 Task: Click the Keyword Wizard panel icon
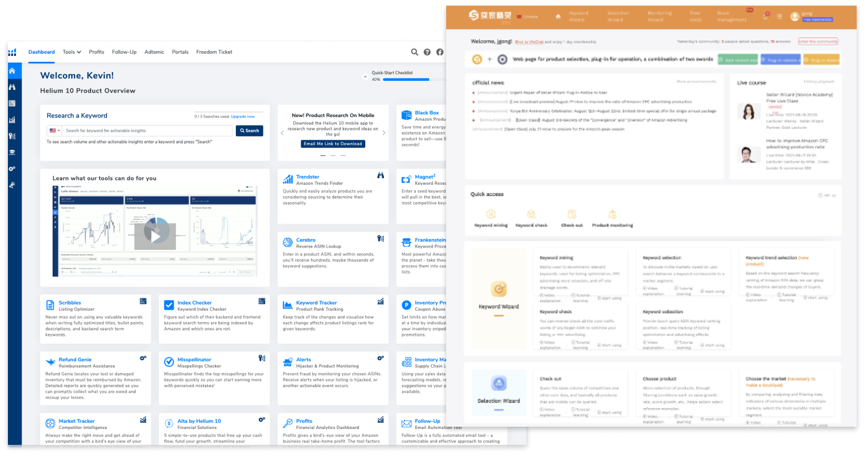click(498, 288)
